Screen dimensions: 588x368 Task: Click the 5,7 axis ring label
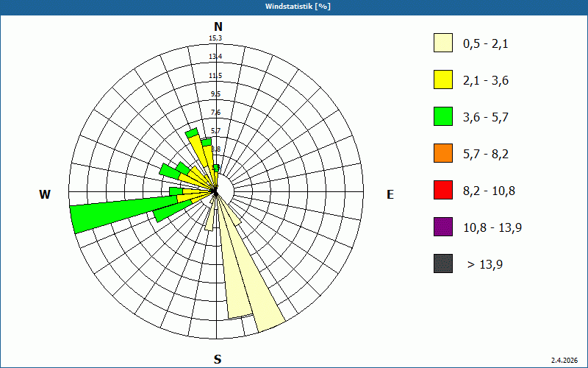click(215, 131)
